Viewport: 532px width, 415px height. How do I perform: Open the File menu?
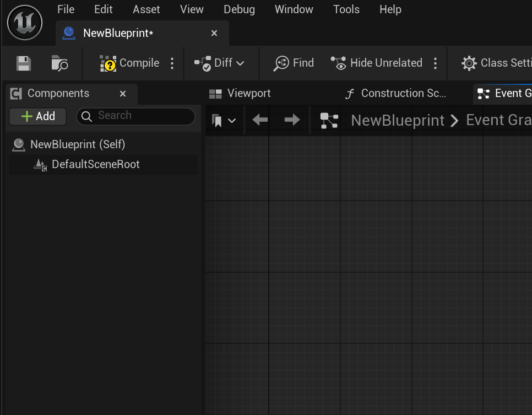[x=66, y=9]
